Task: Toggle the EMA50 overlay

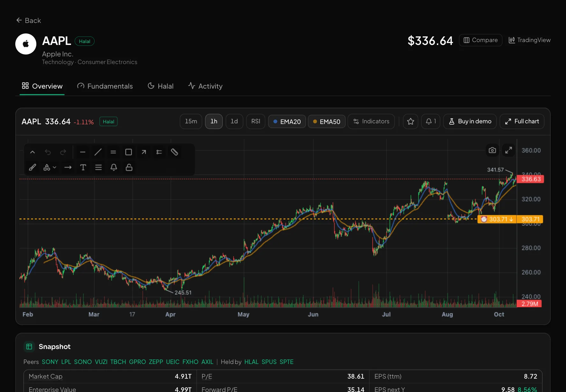Action: [327, 121]
